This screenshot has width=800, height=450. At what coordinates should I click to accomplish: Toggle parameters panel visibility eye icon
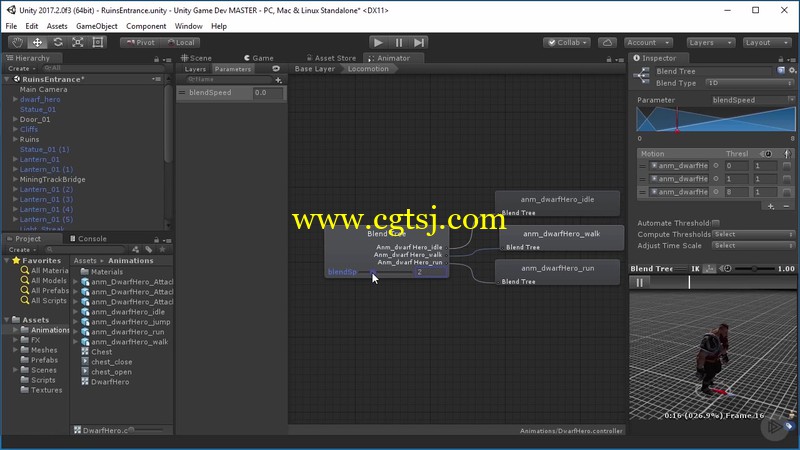point(276,69)
